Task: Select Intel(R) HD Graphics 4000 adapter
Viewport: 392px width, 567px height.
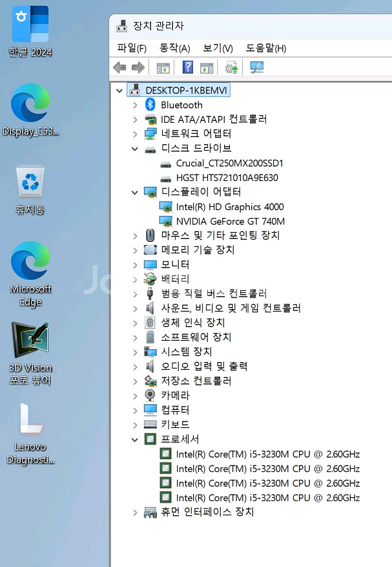Action: point(230,207)
